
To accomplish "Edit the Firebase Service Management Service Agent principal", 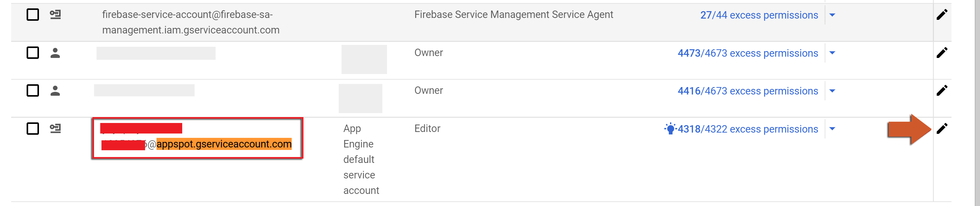I will coord(942,15).
